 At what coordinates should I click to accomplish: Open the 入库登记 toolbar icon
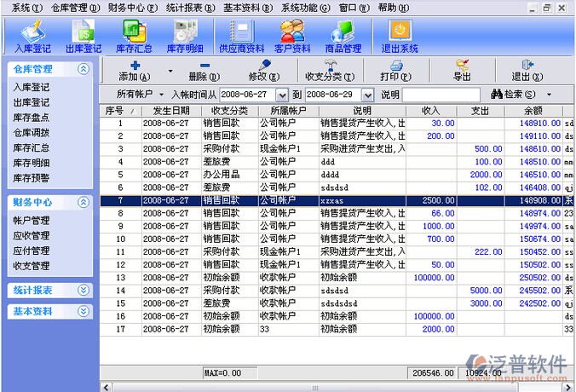pyautogui.click(x=32, y=36)
